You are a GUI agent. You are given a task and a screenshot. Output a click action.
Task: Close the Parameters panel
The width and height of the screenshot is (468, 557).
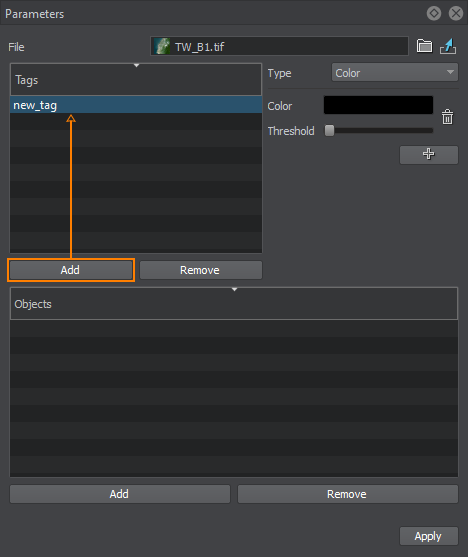(x=456, y=13)
